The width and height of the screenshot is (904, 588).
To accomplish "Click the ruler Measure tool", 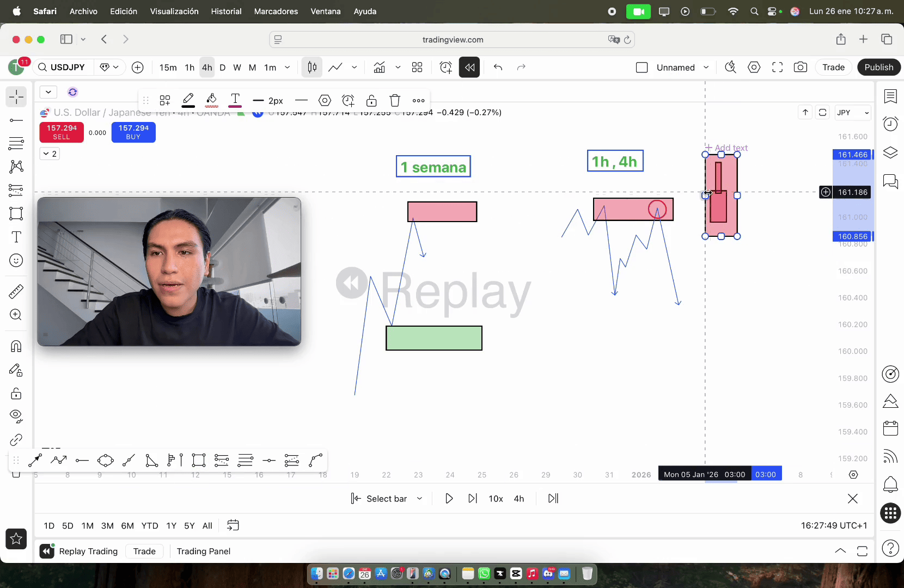I will click(16, 292).
